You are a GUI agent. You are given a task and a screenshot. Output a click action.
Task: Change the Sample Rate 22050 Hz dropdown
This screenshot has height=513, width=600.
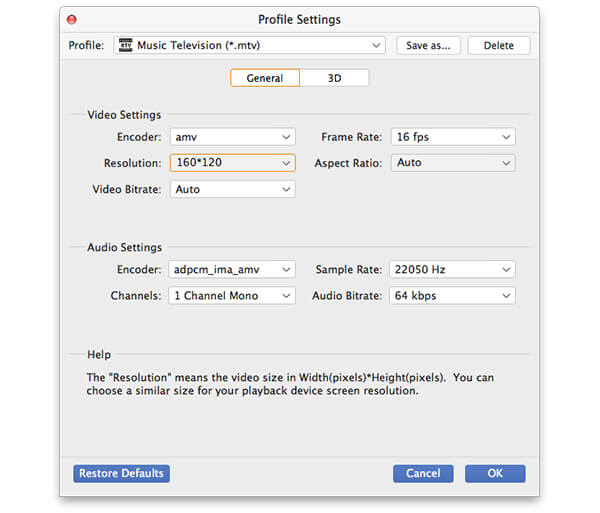point(453,270)
